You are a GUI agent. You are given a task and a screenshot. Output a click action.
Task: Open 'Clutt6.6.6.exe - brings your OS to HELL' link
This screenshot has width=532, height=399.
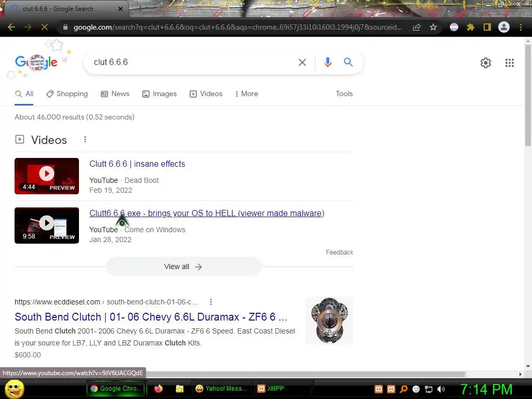[207, 214]
